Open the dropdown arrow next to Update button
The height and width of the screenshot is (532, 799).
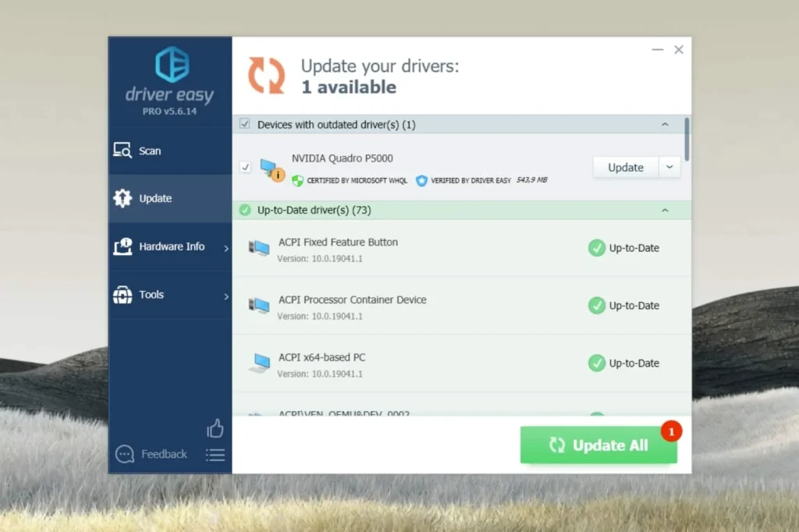click(x=669, y=167)
